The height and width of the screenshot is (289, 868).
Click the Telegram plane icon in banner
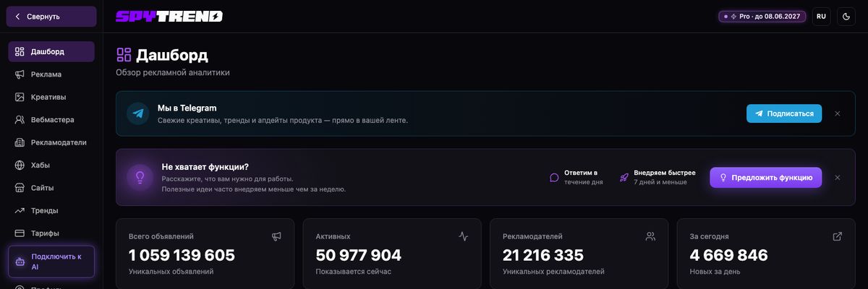(x=137, y=113)
